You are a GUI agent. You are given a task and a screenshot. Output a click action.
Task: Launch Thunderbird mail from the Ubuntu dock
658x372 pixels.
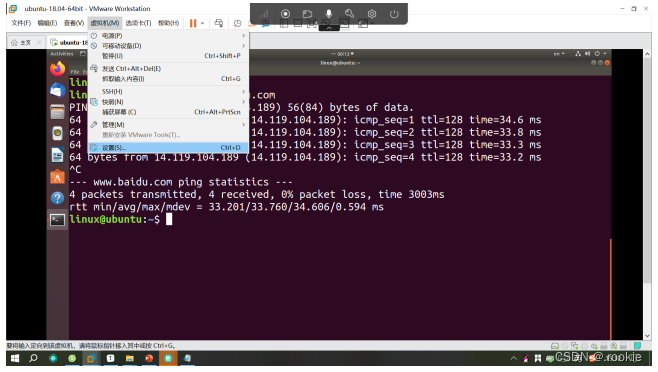57,91
